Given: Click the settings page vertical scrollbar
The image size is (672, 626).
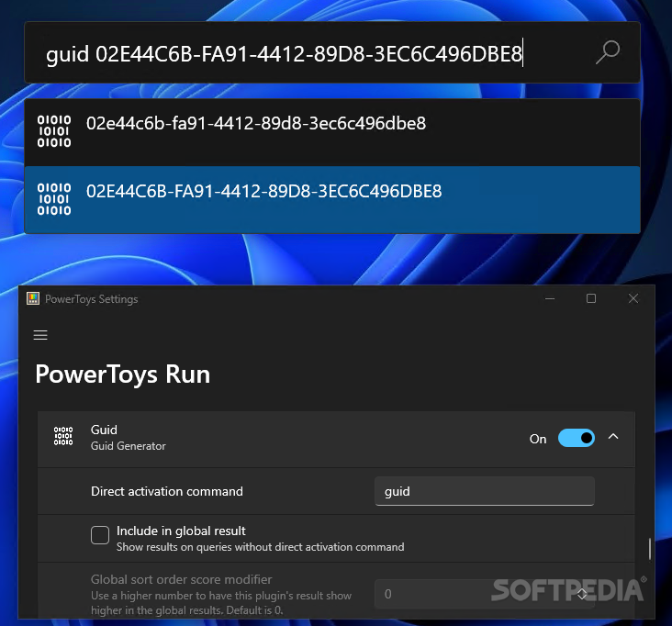Looking at the screenshot, I should (x=650, y=549).
